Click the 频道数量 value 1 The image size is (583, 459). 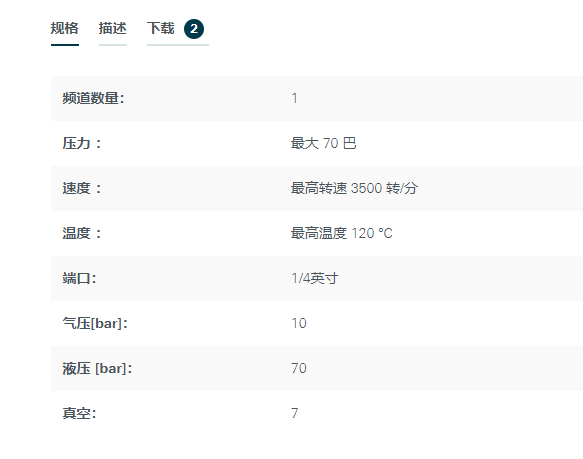click(294, 99)
